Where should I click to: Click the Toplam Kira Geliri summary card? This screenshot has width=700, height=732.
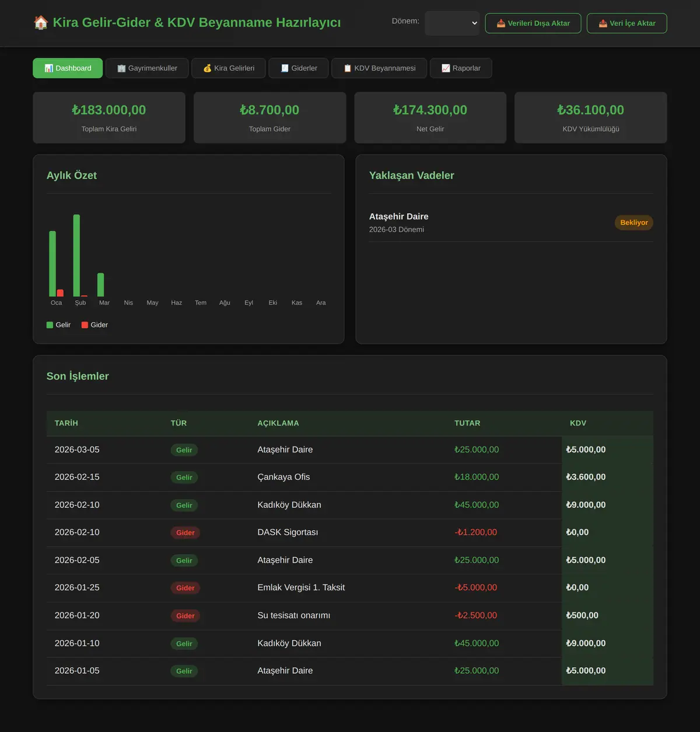[109, 117]
